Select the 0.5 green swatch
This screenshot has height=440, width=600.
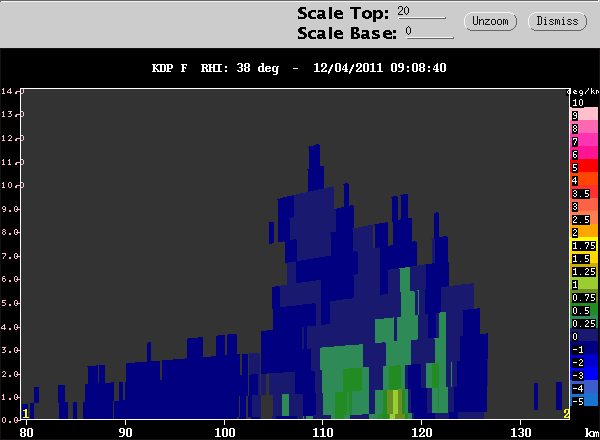coord(584,310)
